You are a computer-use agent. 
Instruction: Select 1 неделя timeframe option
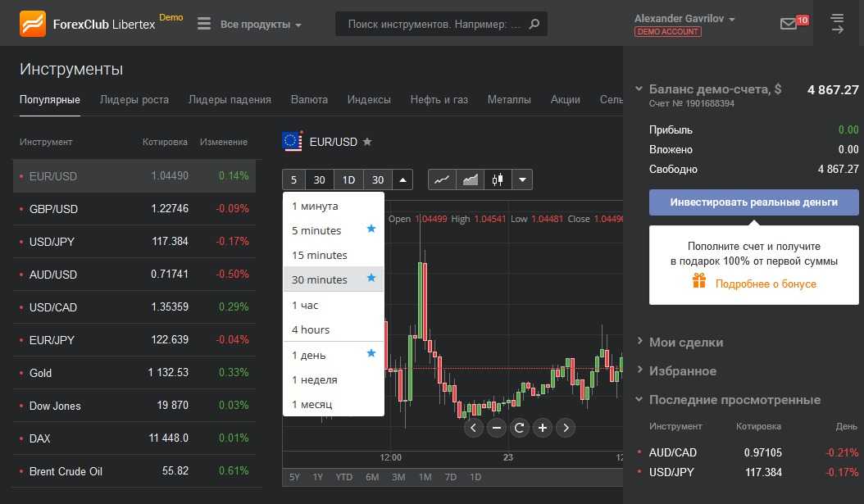334,379
